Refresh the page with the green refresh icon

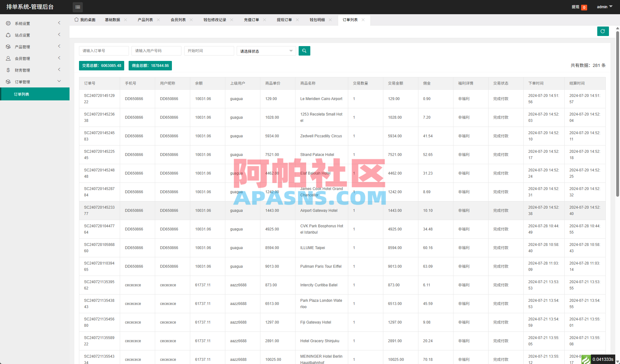click(x=603, y=31)
